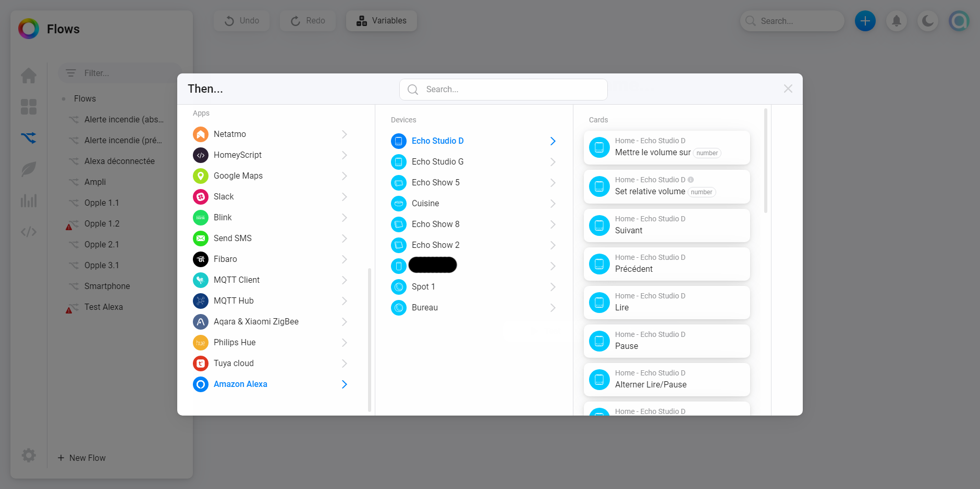Open the Energy leaf icon in the sidebar
The height and width of the screenshot is (489, 980).
tap(29, 169)
